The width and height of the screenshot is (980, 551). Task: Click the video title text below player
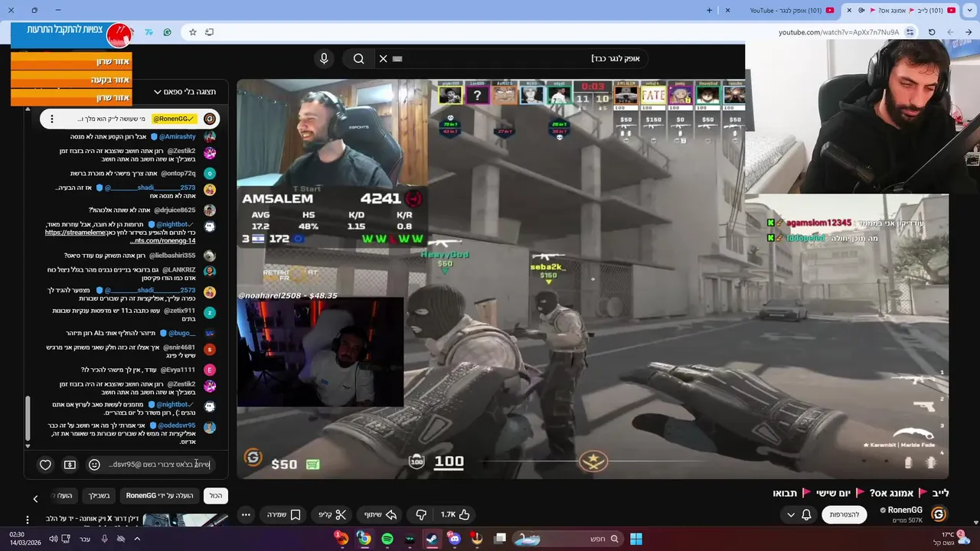(x=861, y=494)
